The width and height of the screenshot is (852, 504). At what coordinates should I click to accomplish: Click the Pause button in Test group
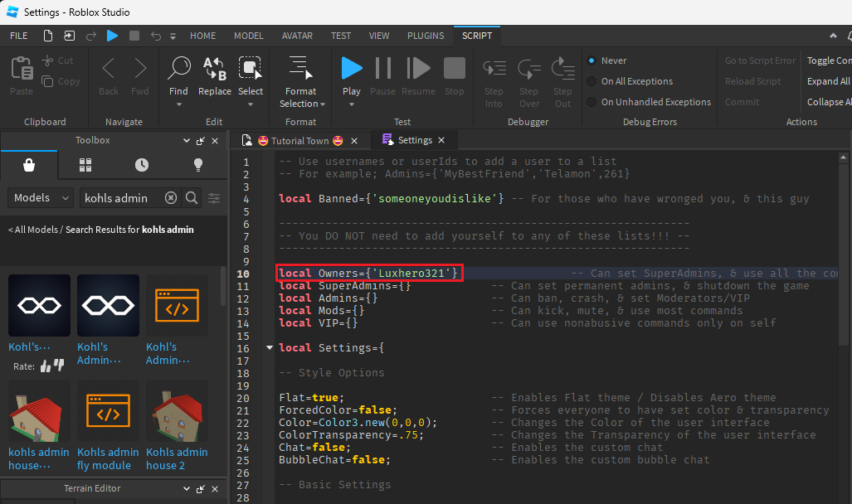383,76
